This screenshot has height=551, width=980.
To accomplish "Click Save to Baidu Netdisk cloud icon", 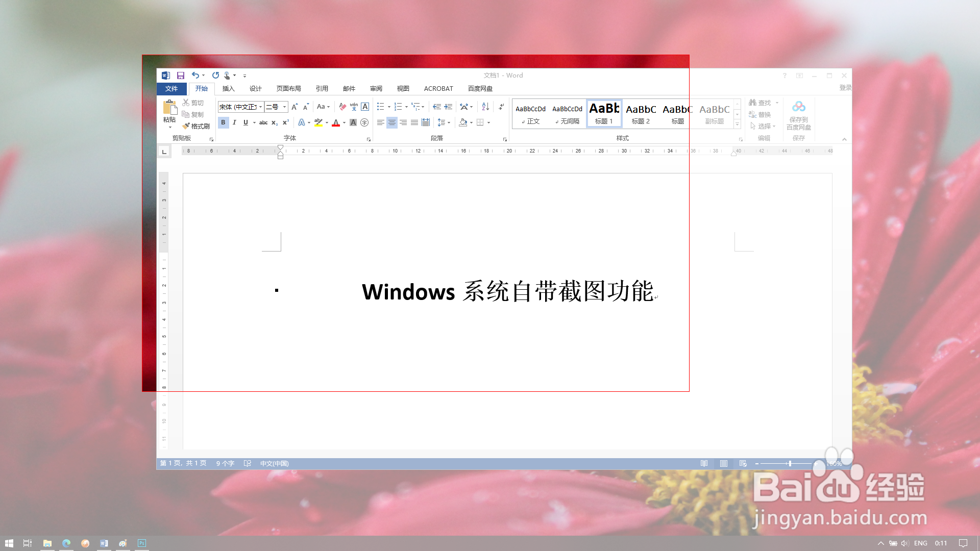I will click(799, 115).
